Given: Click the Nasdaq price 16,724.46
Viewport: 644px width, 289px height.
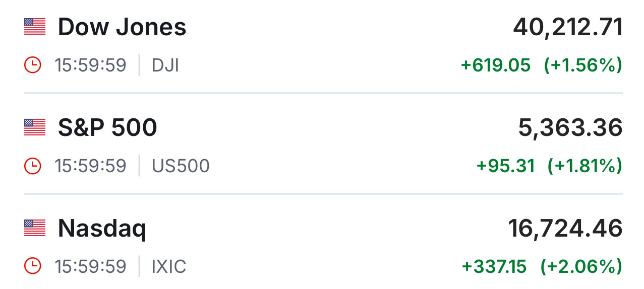Looking at the screenshot, I should coord(565,229).
